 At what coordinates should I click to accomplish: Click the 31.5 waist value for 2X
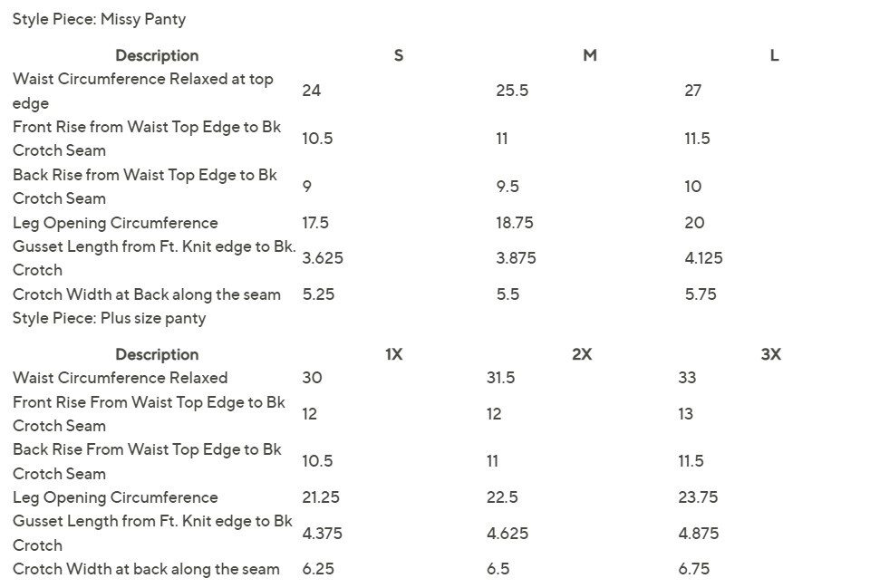[x=500, y=378]
